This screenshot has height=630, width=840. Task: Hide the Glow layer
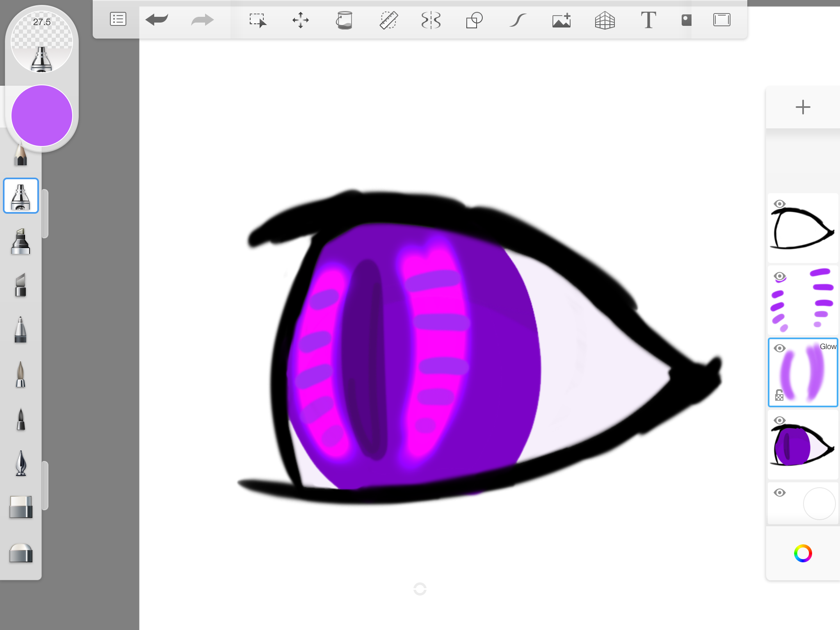(780, 348)
